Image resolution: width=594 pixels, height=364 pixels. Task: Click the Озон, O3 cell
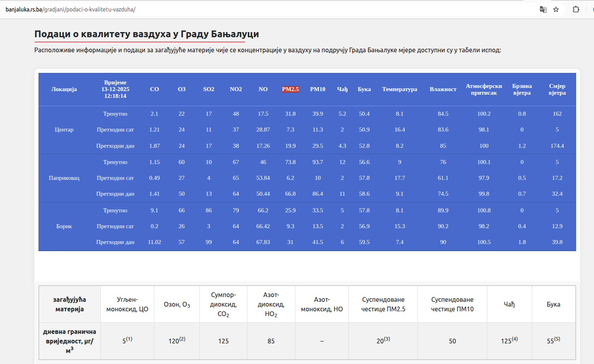point(177,304)
